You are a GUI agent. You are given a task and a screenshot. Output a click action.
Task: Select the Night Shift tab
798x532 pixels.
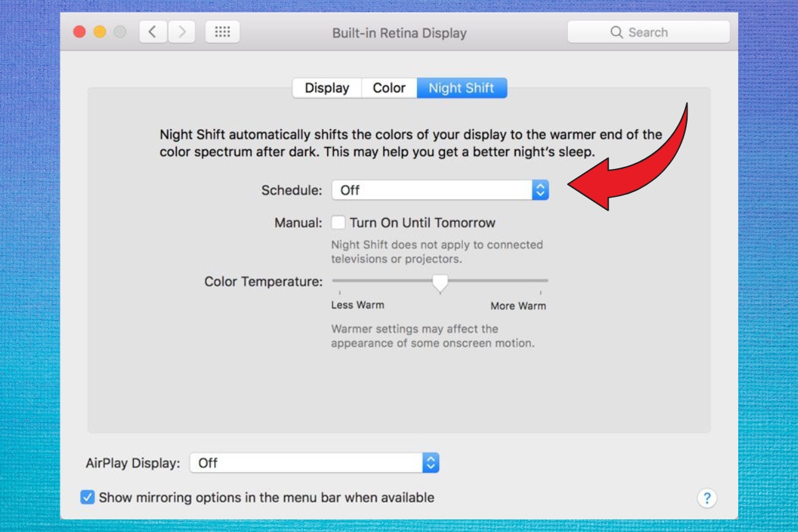tap(462, 88)
